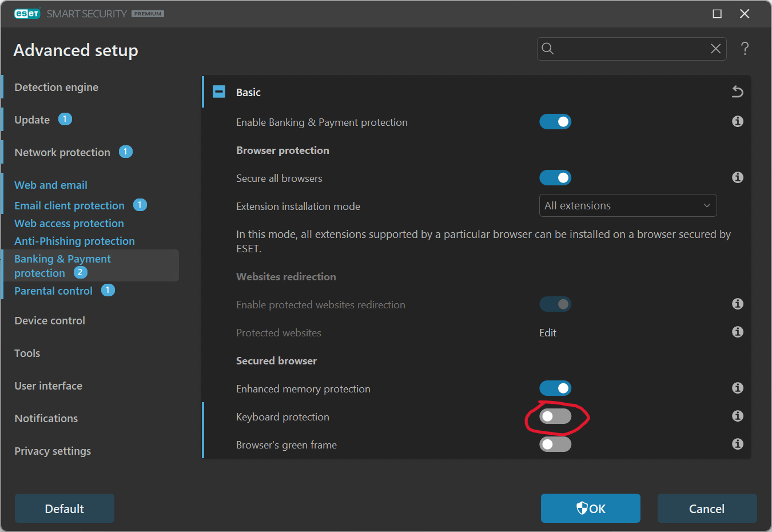Click Edit for Protected websites
Image resolution: width=772 pixels, height=532 pixels.
548,332
